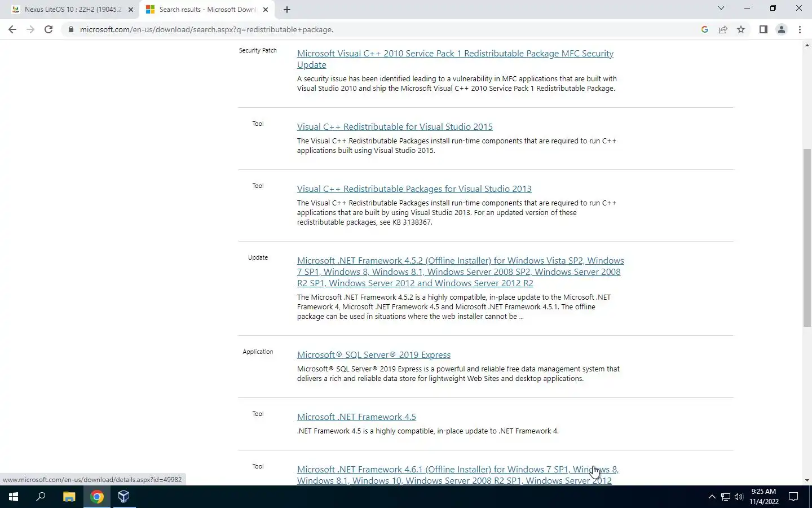
Task: Open Visual C++ Redistributable Packages for Visual Studio 2013
Action: 414,189
